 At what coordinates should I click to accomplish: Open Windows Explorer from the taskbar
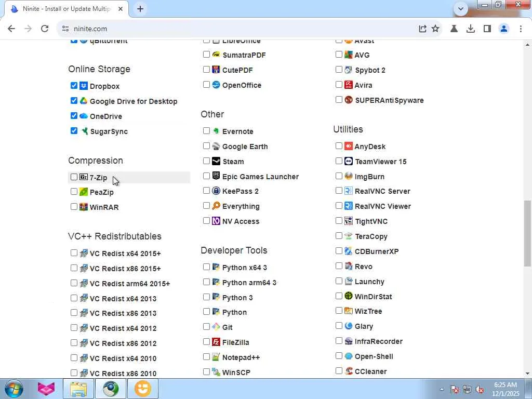pyautogui.click(x=78, y=389)
